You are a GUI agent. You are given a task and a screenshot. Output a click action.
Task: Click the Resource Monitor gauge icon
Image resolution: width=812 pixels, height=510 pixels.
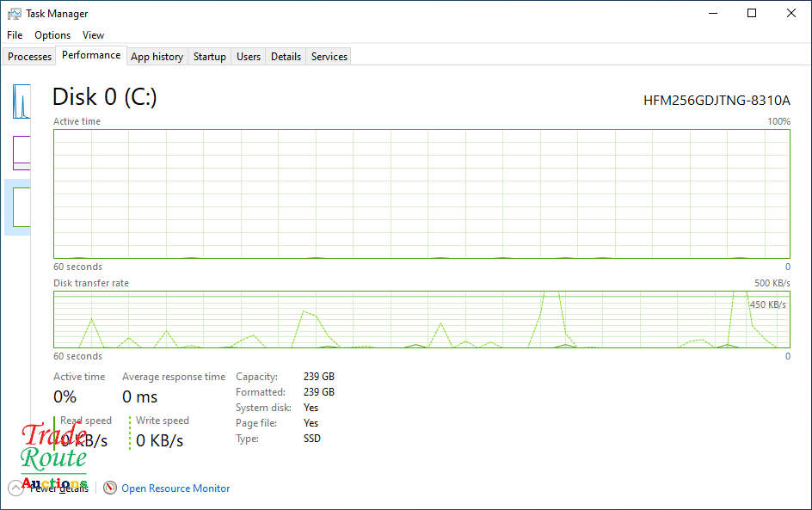click(x=110, y=488)
